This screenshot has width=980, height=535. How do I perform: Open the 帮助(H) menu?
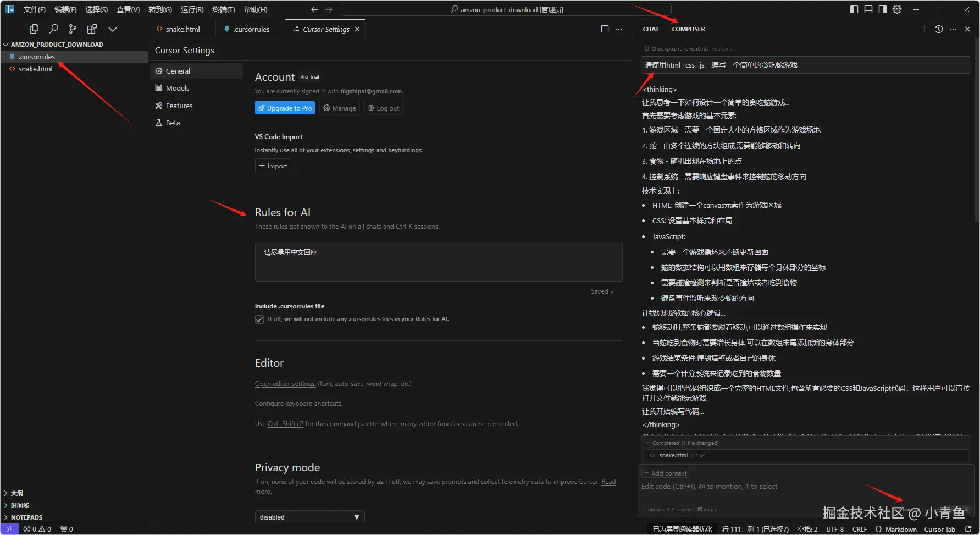click(x=256, y=9)
